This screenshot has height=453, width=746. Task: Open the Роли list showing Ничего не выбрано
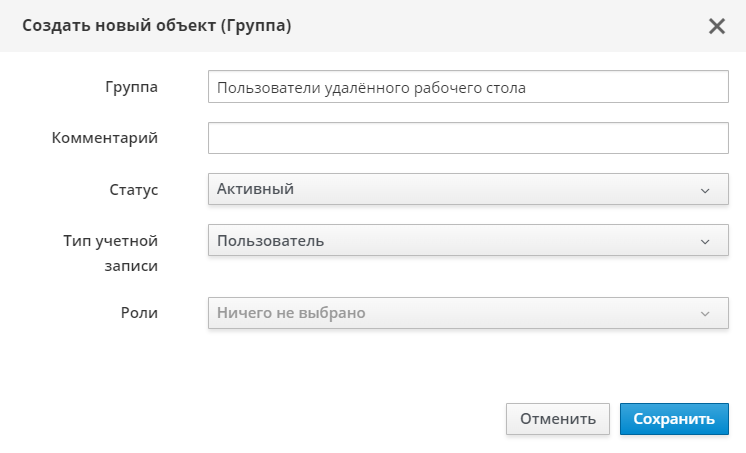(467, 313)
